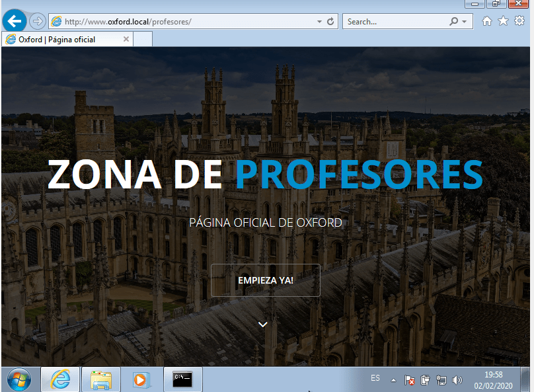Image resolution: width=534 pixels, height=392 pixels.
Task: Click the search magnifier icon
Action: pyautogui.click(x=453, y=21)
